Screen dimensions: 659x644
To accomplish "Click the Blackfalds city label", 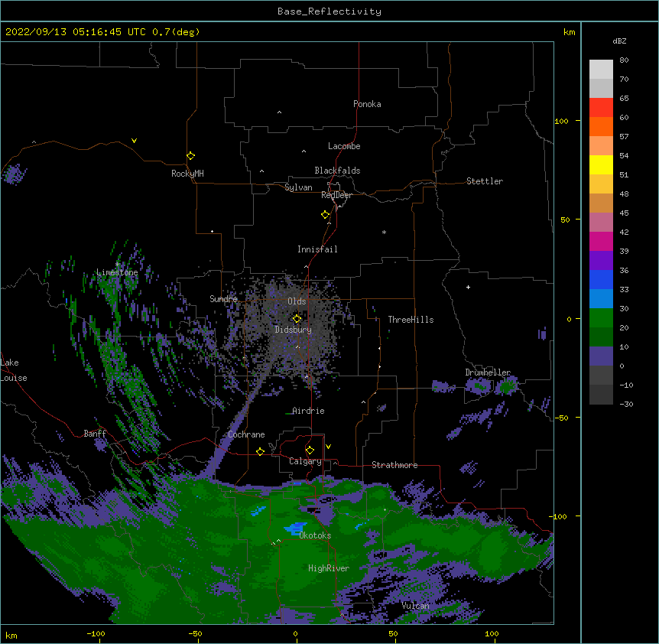I will tap(337, 171).
